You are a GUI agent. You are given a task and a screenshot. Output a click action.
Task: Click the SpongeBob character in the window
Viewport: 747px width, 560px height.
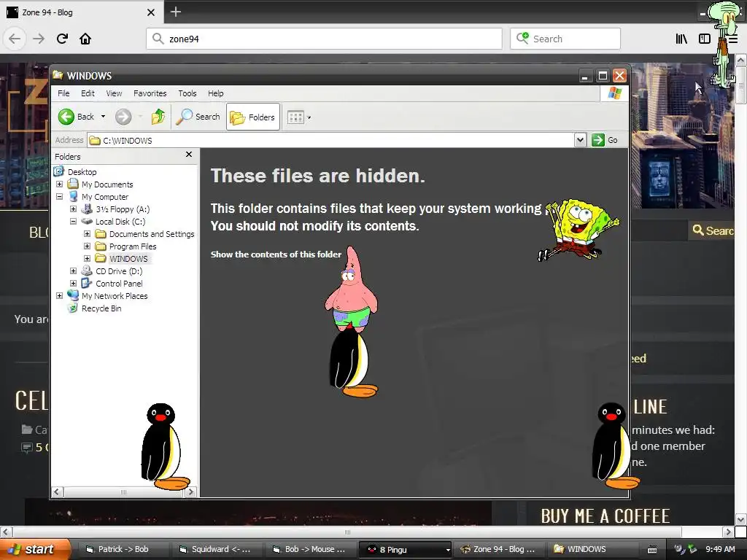pyautogui.click(x=578, y=230)
